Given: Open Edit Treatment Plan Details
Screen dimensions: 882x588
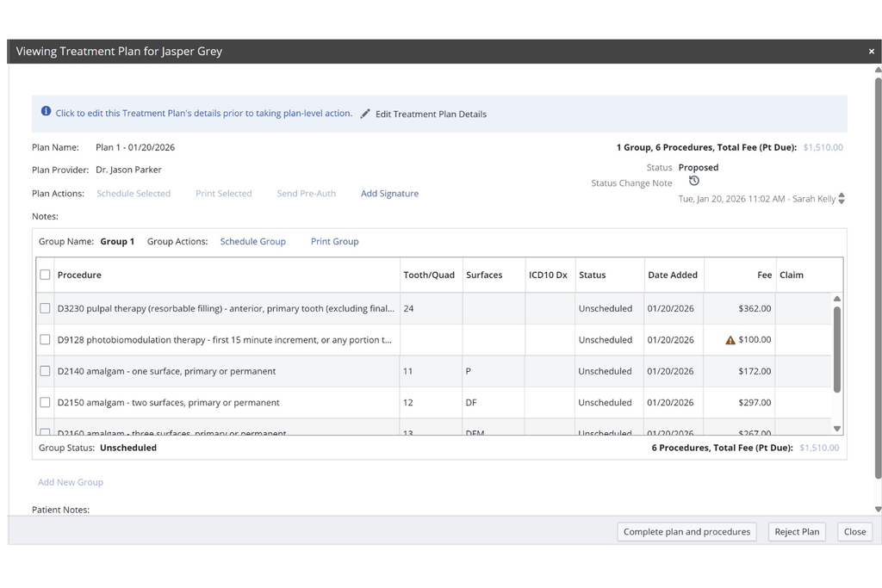Looking at the screenshot, I should (x=431, y=115).
